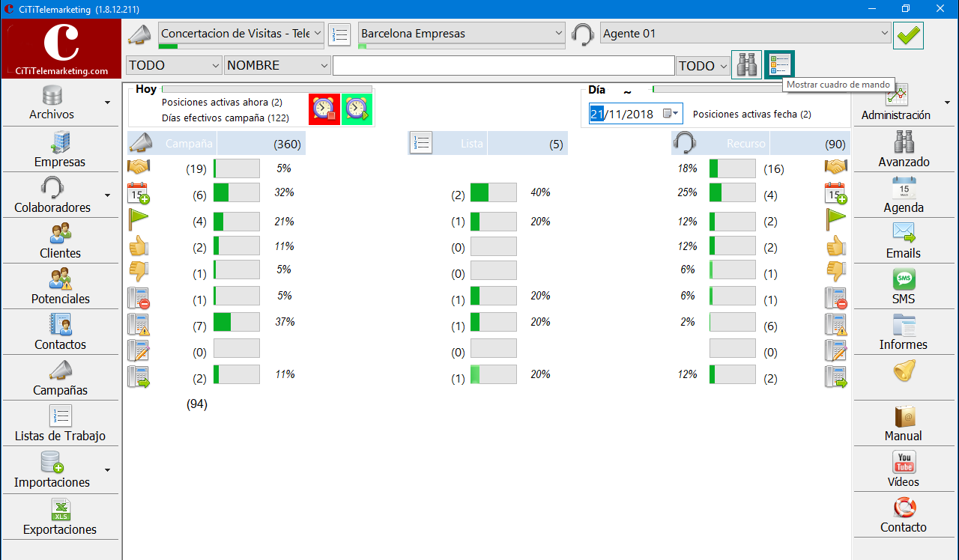959x560 pixels.
Task: Open the Emails module
Action: pyautogui.click(x=904, y=240)
